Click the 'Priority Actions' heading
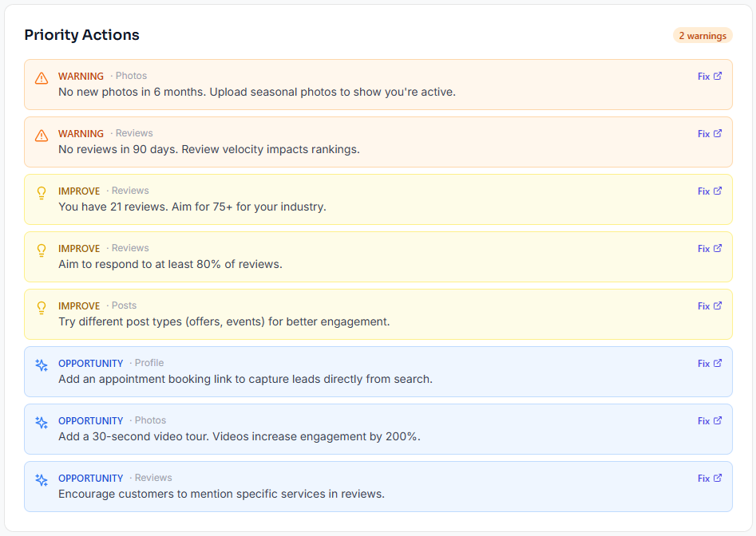 (81, 35)
